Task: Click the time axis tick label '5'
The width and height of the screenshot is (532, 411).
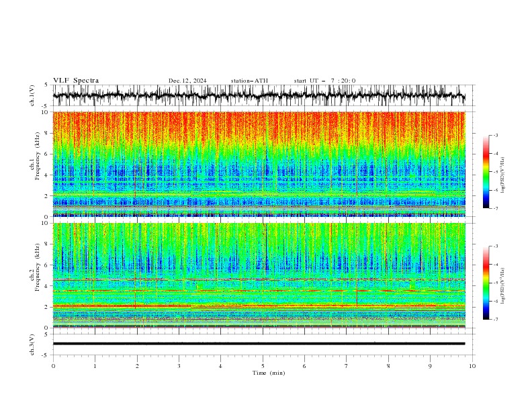Action: click(263, 366)
